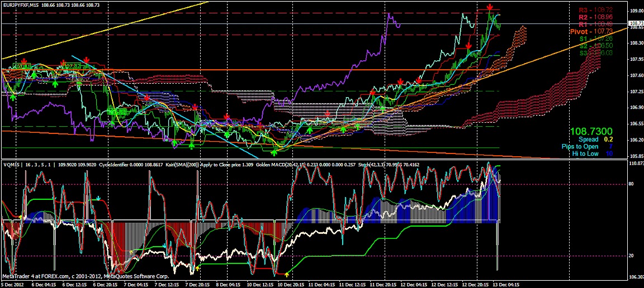Click the 10 Dec 20:15 time axis label
This screenshot has width=644, height=288.
(290, 284)
